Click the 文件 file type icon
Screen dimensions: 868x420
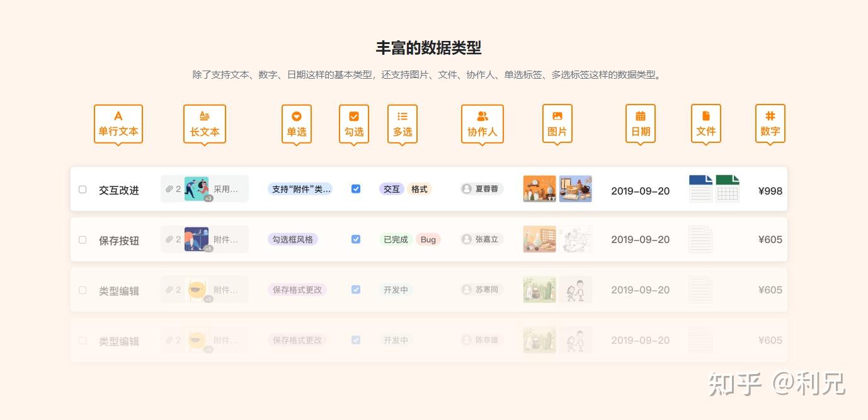705,116
